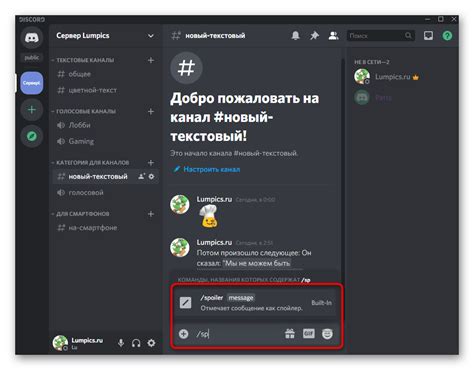Screen dimensions: 474x370
Task: Edit новый-текстовый channel settings gear
Action: point(151,176)
